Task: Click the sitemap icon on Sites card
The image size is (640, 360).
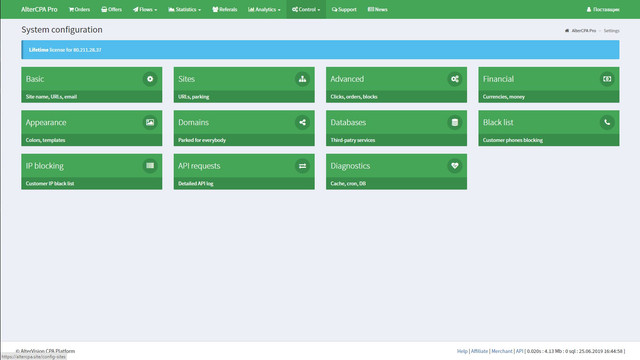Action: [x=302, y=79]
